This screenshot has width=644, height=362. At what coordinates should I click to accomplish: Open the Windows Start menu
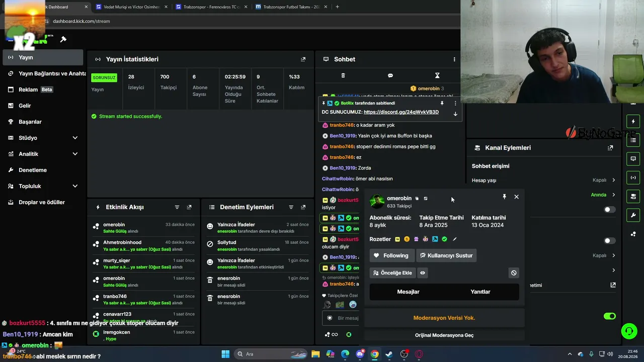coord(225,354)
